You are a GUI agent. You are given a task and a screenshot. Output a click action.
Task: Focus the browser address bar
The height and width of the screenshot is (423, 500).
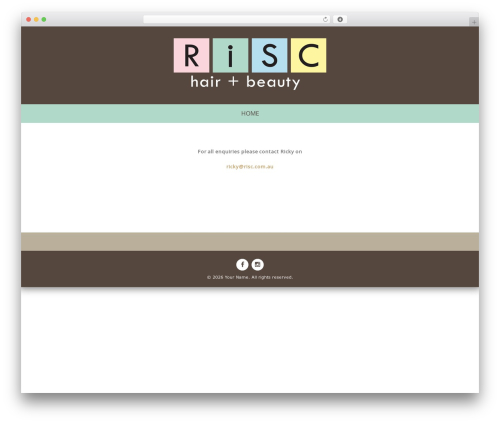pyautogui.click(x=237, y=19)
